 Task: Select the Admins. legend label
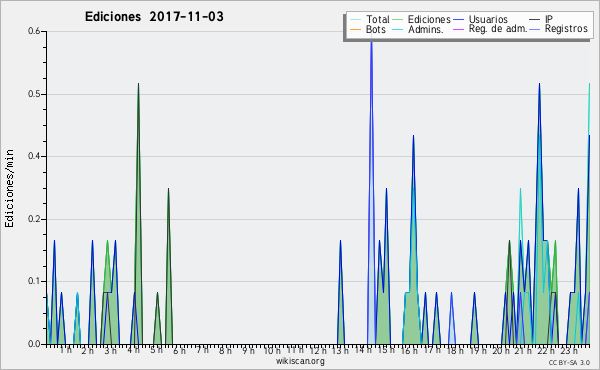426,29
